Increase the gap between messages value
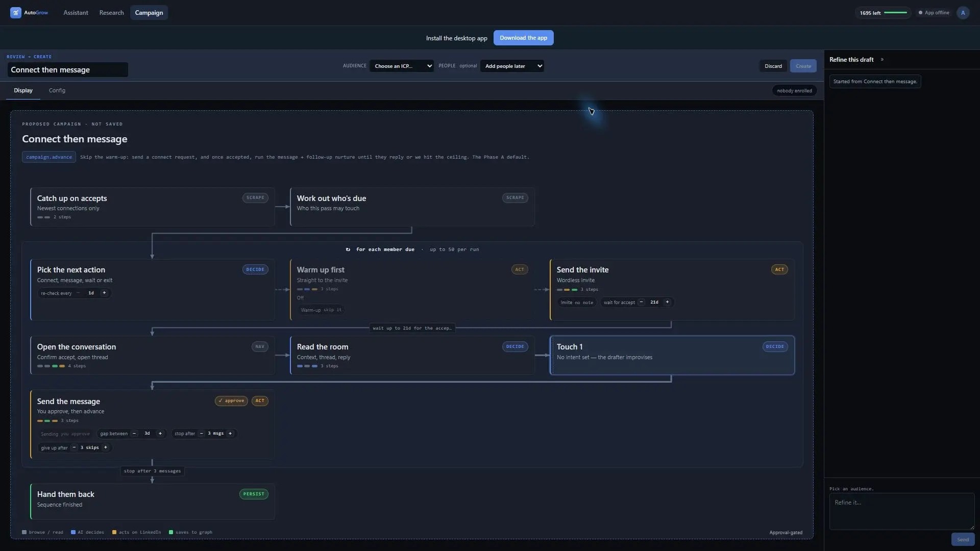The image size is (980, 551). pyautogui.click(x=160, y=434)
